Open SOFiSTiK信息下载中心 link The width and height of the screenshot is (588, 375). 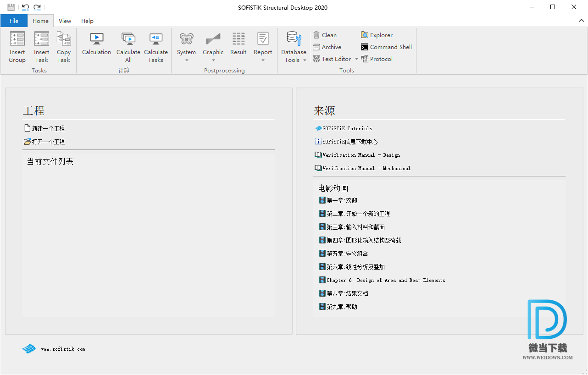(346, 142)
